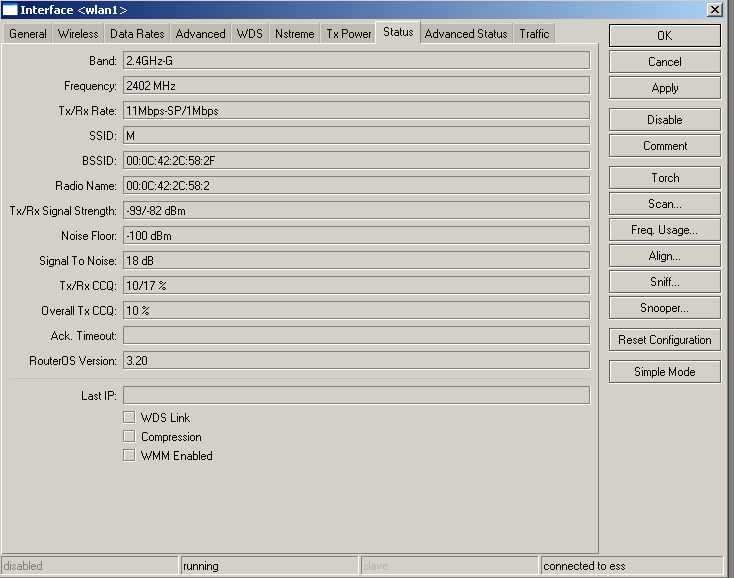This screenshot has height=578, width=734.
Task: Click Reset Configuration button
Action: [x=664, y=340]
